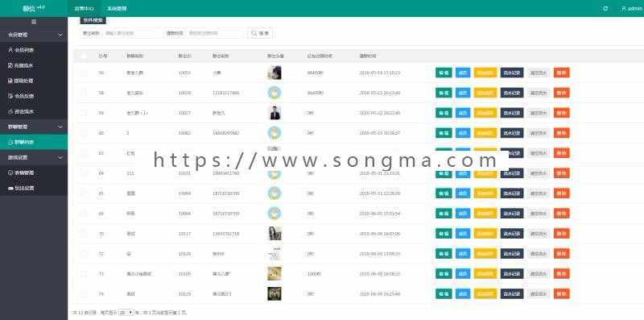The image size is (644, 320).
Task: Tick the checkbox for group ID 10082 row
Action: click(84, 133)
